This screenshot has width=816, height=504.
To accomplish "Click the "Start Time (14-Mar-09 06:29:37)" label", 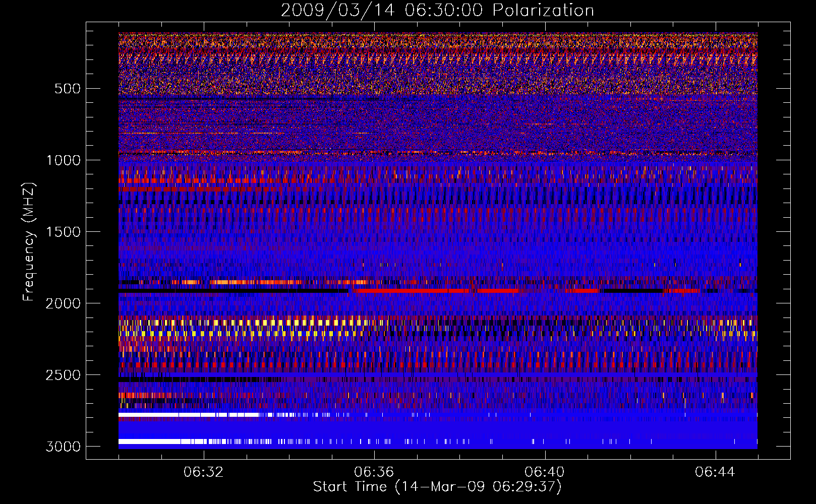I will coord(437,487).
